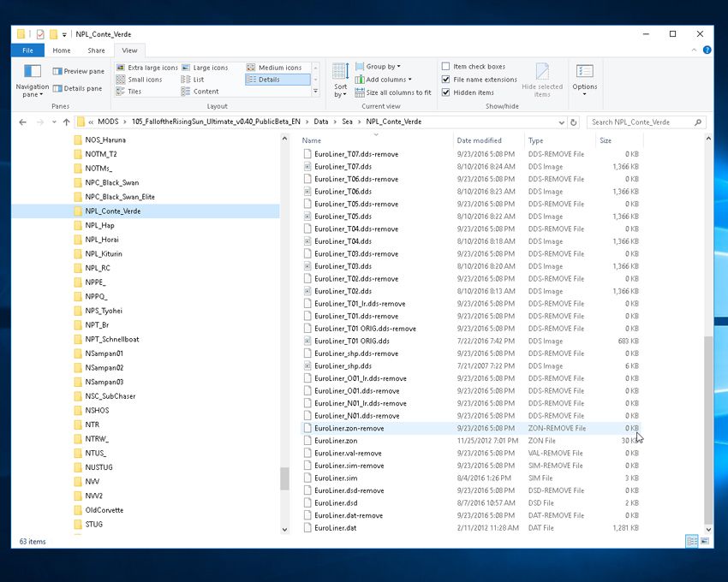Screen dimensions: 728x582
Task: Select file EuroLiner.zon
Action: [x=336, y=441]
